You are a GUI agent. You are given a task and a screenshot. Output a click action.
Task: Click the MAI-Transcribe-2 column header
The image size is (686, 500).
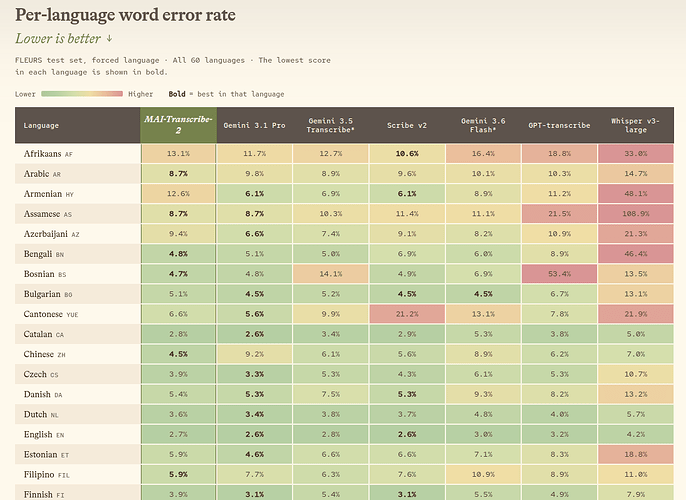[178, 125]
